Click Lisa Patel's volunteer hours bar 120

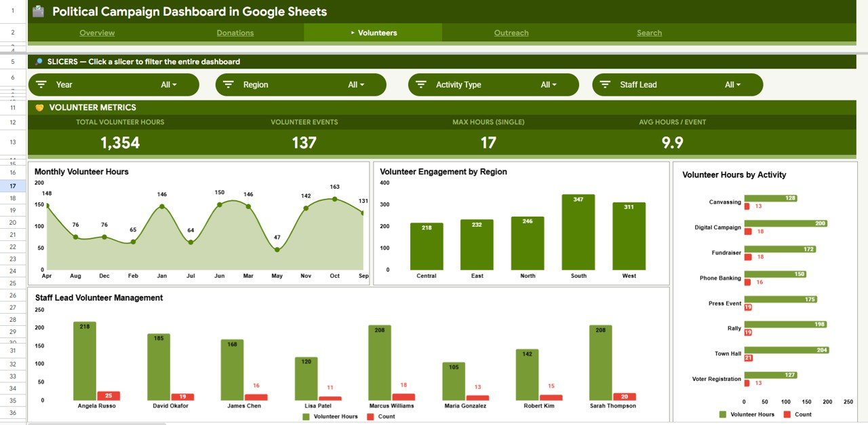(306, 379)
